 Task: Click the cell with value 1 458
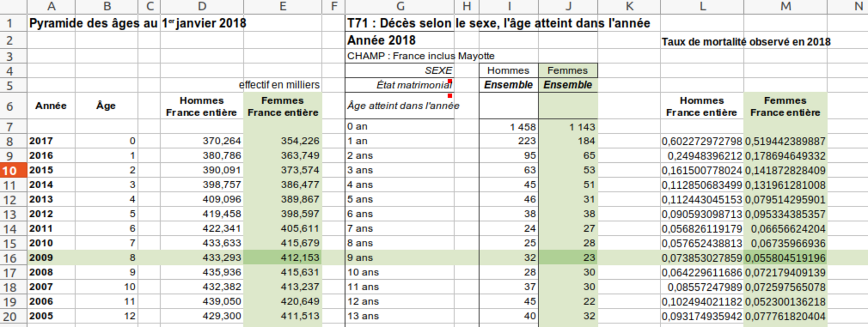click(x=509, y=127)
